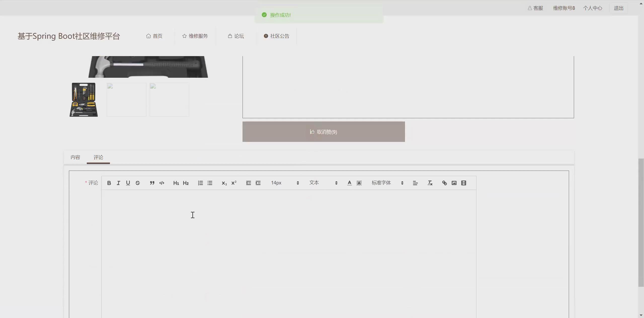Open the 文本 header style dropdown
This screenshot has width=644, height=318.
[323, 183]
